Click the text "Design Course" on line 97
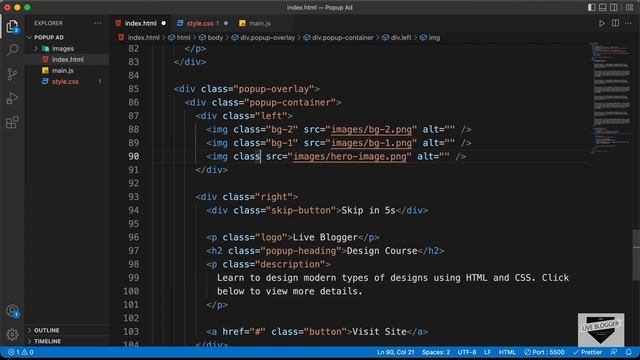The image size is (640, 360). pos(382,251)
